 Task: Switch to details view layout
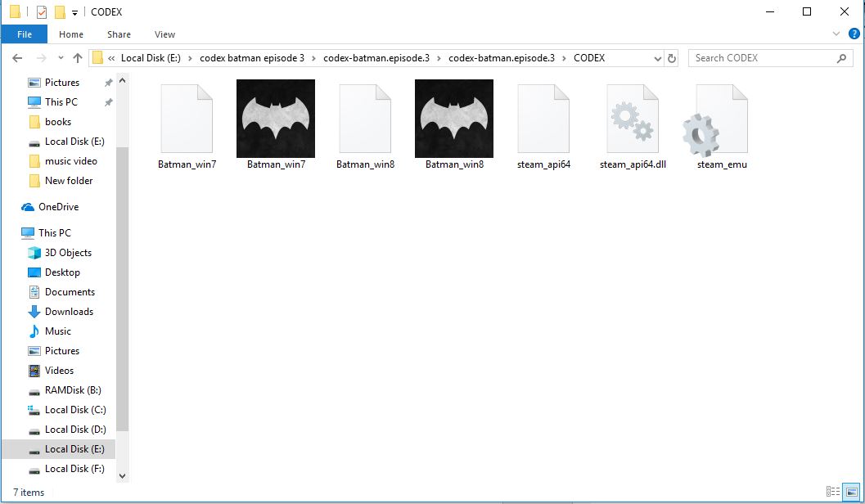(x=833, y=491)
